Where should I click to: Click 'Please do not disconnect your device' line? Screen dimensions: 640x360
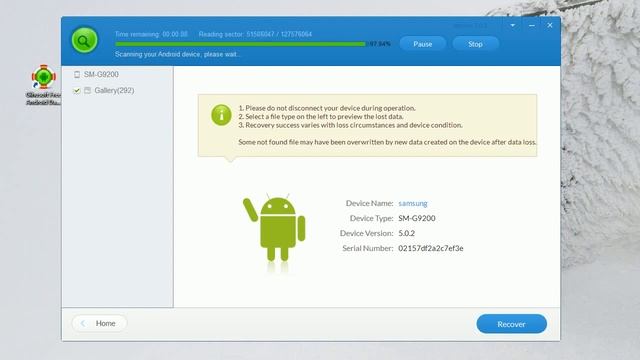point(327,108)
